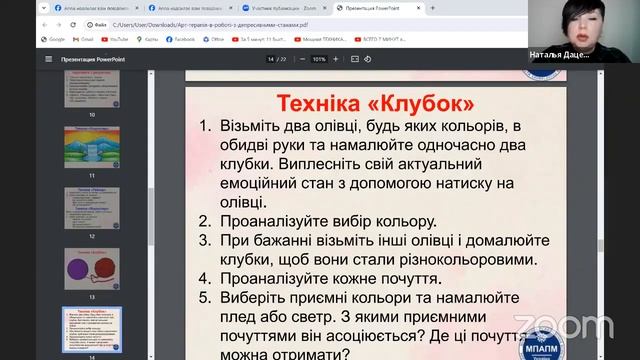Open a new browser tab
The width and height of the screenshot is (640, 360).
433,8
